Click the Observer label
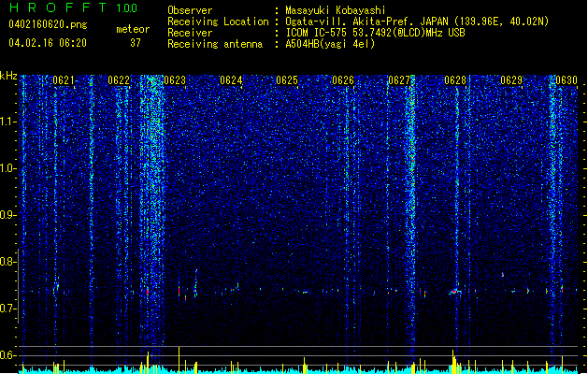The height and width of the screenshot is (374, 588). point(190,10)
